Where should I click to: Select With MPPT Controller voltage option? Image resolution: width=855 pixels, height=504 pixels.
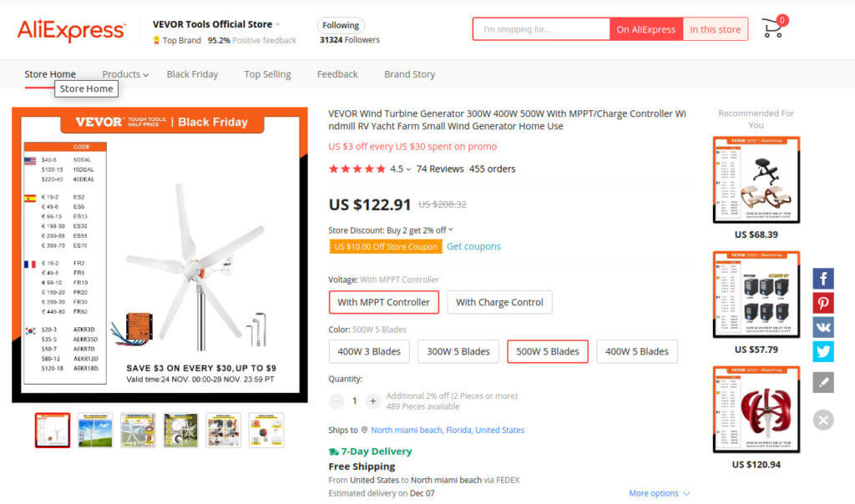click(x=383, y=302)
